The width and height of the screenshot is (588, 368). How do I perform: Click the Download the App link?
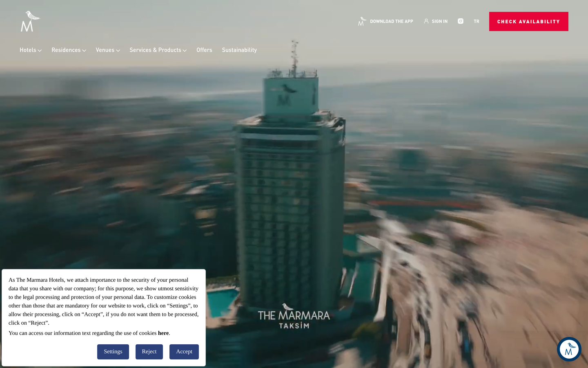coord(392,21)
